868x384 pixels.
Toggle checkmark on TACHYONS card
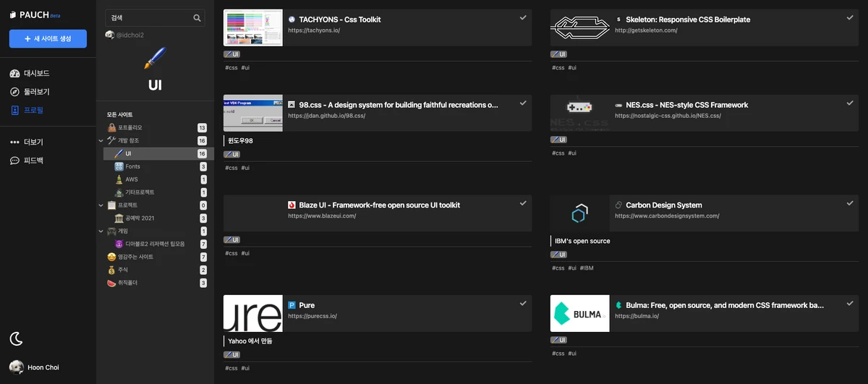pos(523,17)
